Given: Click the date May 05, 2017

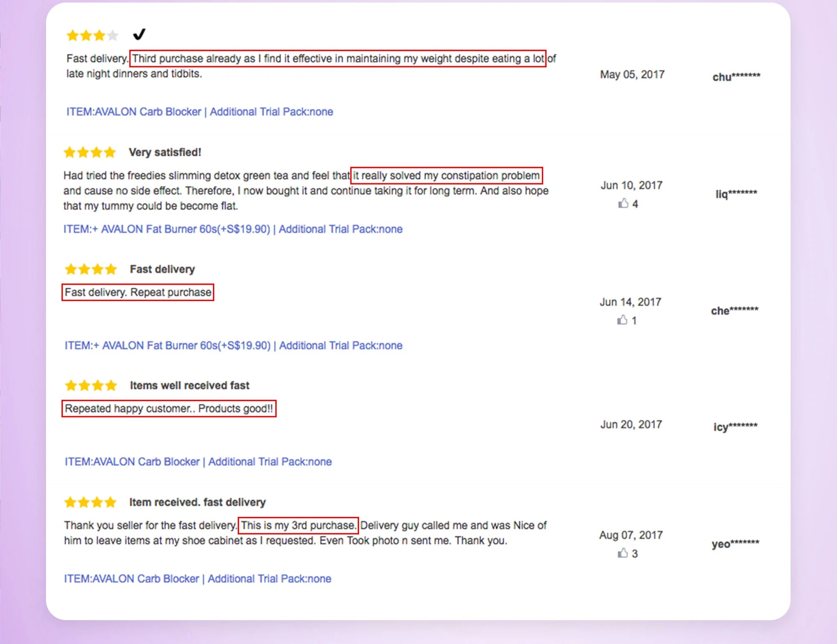Looking at the screenshot, I should tap(632, 74).
